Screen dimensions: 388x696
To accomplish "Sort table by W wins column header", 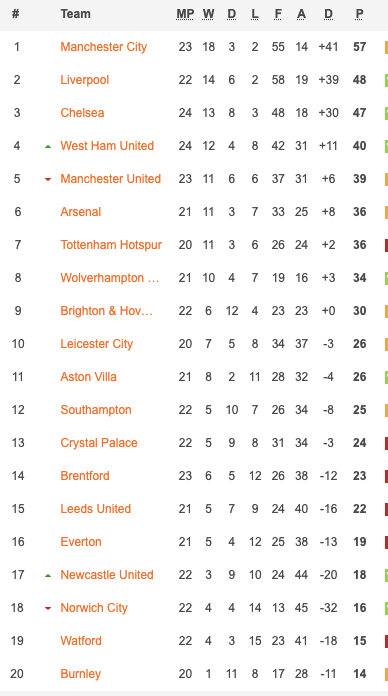I will pyautogui.click(x=208, y=14).
